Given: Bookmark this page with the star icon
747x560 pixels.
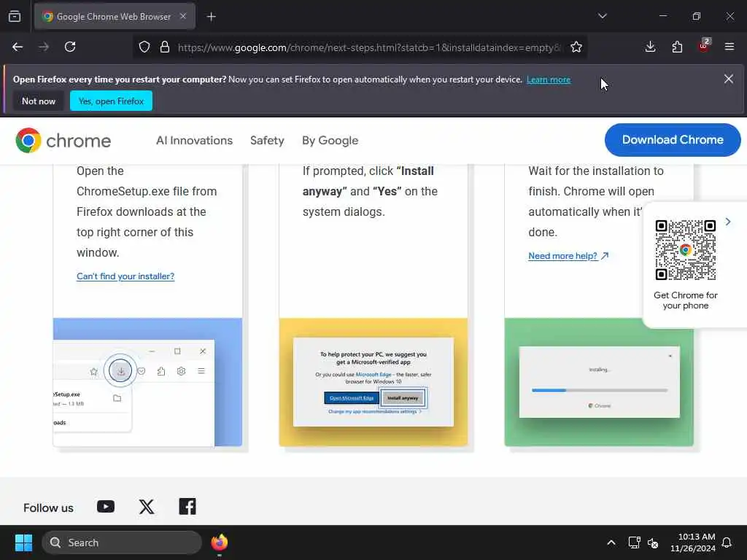Looking at the screenshot, I should click(x=576, y=47).
